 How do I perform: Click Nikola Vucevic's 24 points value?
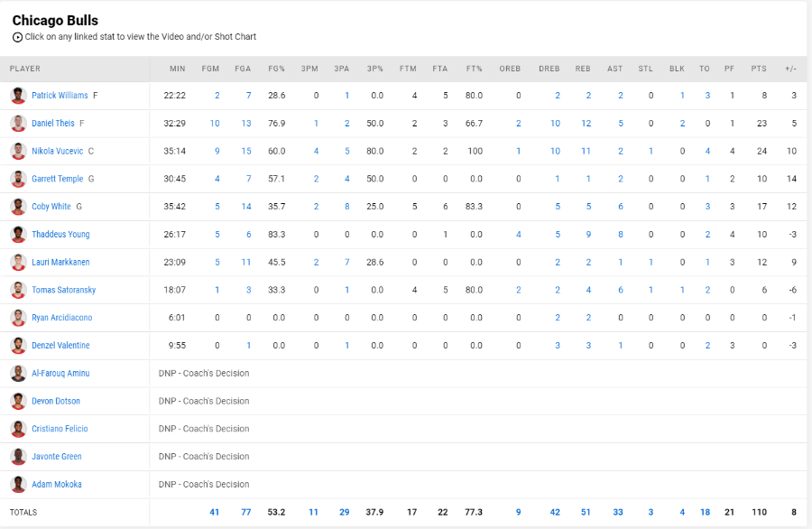point(761,151)
